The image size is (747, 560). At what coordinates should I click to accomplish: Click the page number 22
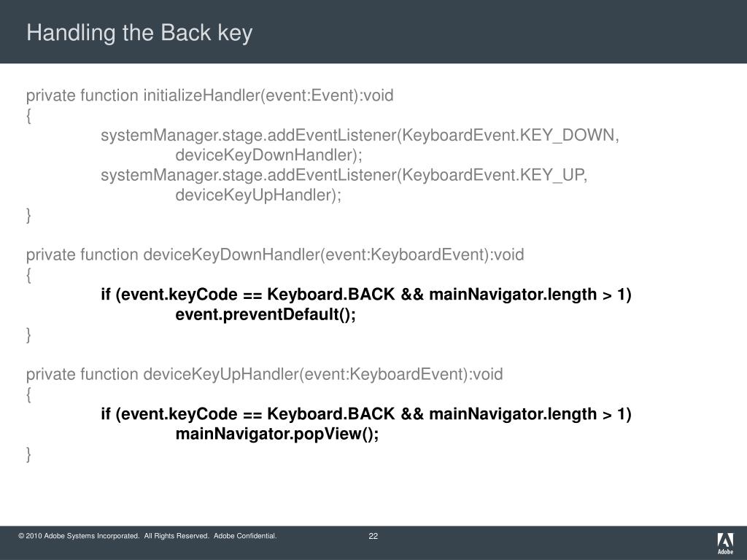(x=373, y=536)
